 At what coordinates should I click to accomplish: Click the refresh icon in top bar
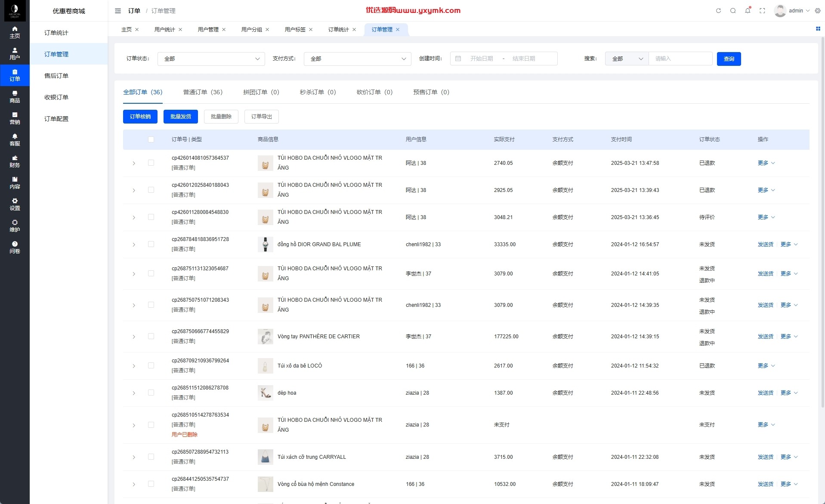coord(718,11)
